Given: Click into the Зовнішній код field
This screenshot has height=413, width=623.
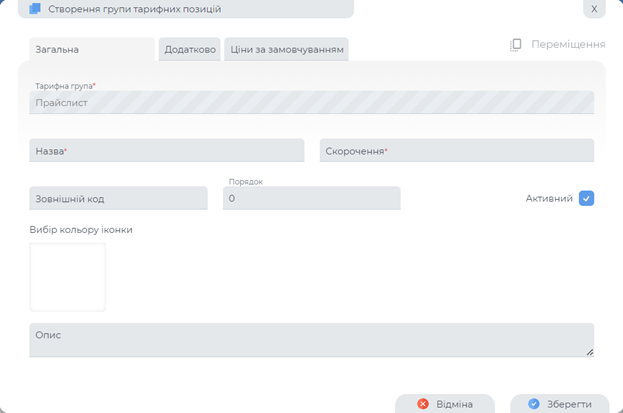Looking at the screenshot, I should tap(118, 199).
